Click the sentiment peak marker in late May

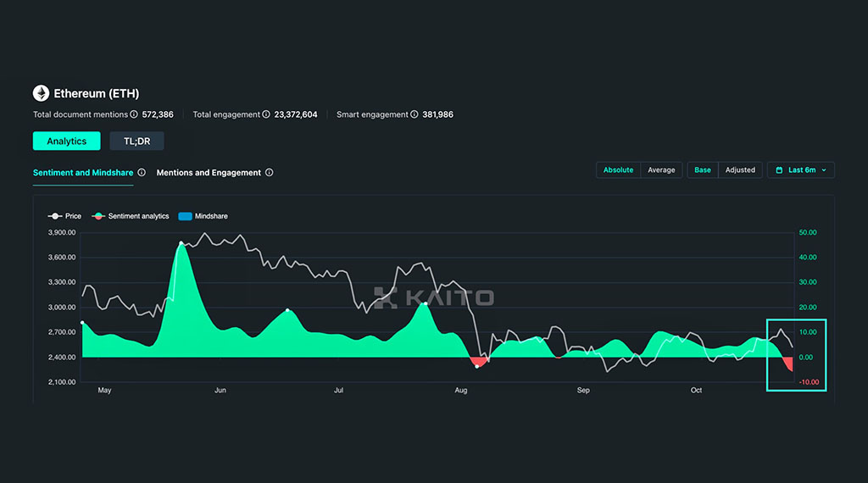(x=181, y=243)
